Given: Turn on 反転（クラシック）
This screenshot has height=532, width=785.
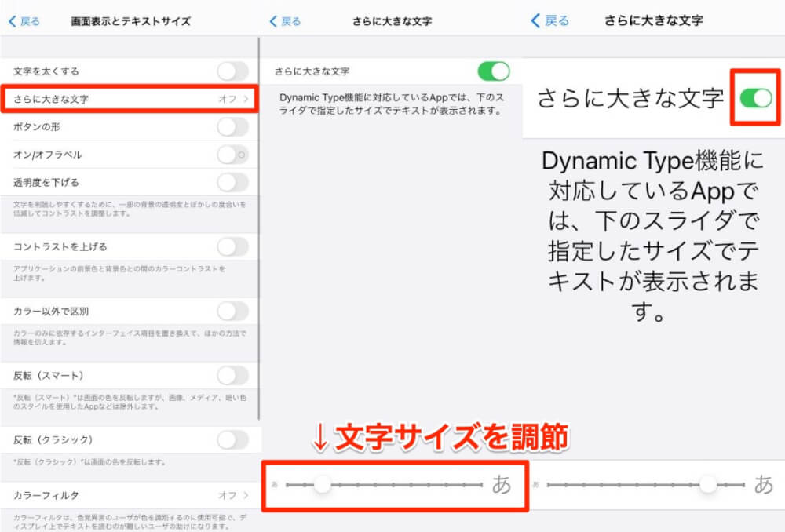Looking at the screenshot, I should (x=232, y=439).
